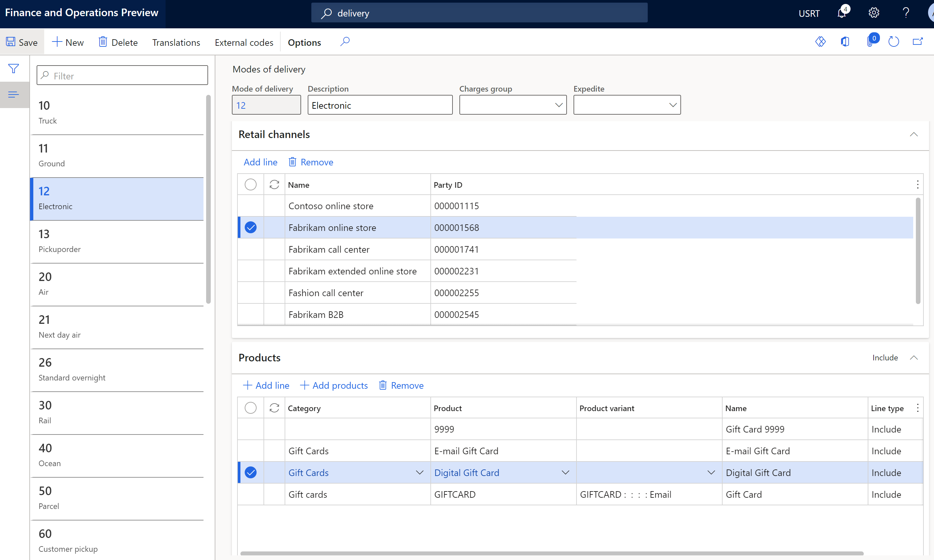
Task: Click the help question mark icon
Action: 905,13
